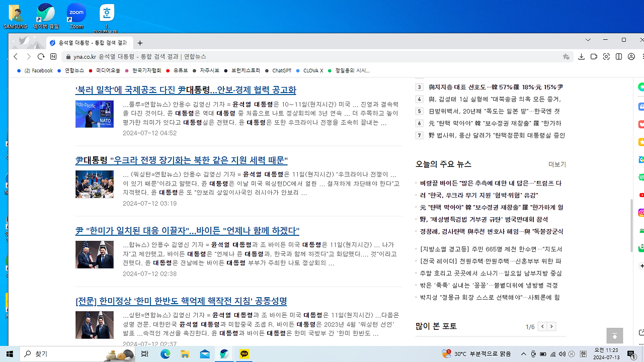
Task: Click the scroll-to-top floating button
Action: [x=614, y=335]
